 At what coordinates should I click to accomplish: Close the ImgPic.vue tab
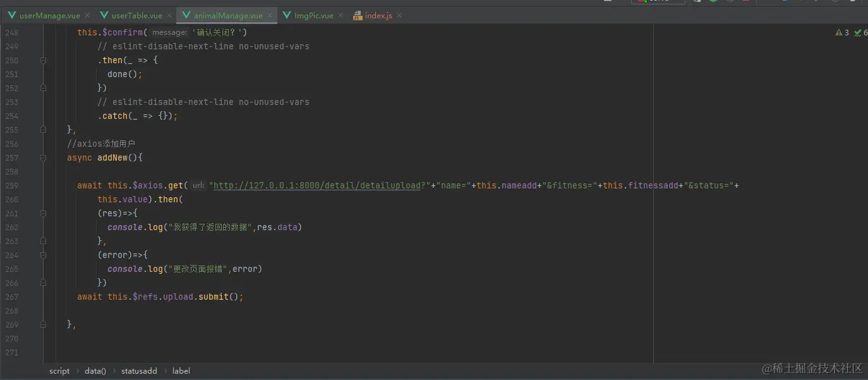pyautogui.click(x=340, y=15)
